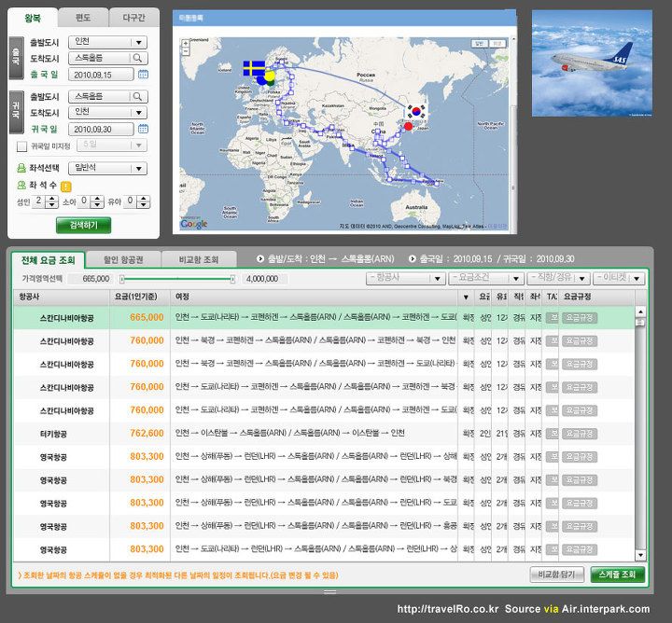Click the map view type button
Image resolution: width=672 pixels, height=623 pixels.
pos(480,44)
